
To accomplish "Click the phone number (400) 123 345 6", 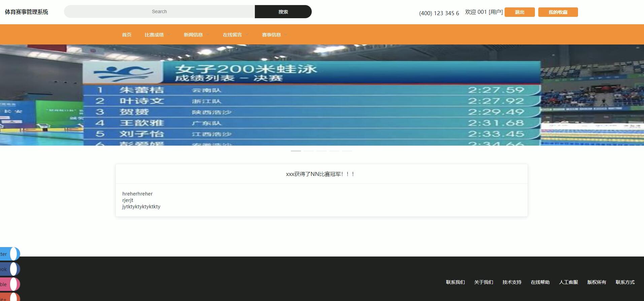I will click(439, 13).
